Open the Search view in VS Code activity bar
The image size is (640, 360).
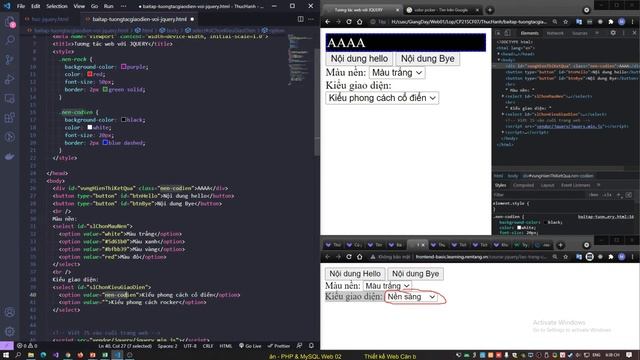(x=10, y=40)
